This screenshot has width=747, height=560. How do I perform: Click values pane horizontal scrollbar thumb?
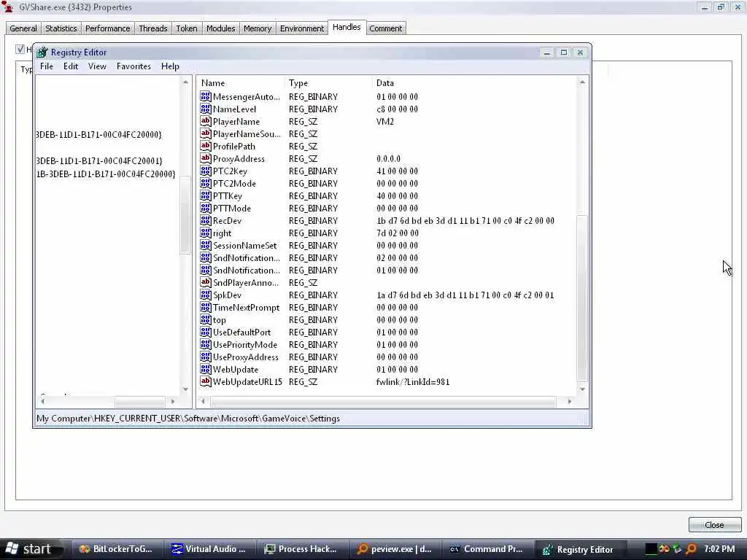pyautogui.click(x=383, y=402)
